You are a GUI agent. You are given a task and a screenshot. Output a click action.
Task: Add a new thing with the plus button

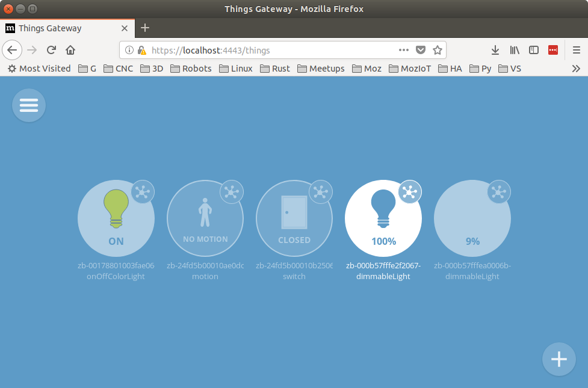(x=559, y=359)
